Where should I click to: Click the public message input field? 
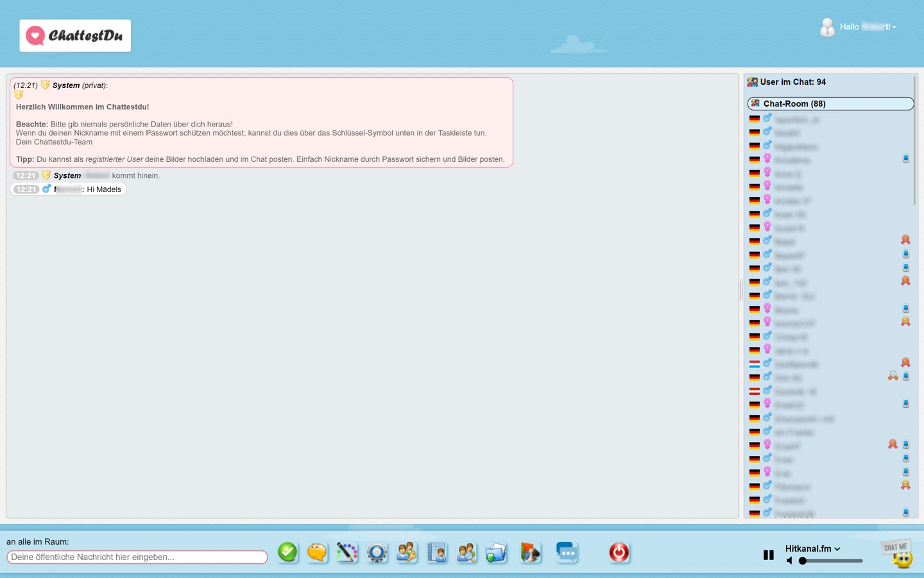click(x=137, y=557)
